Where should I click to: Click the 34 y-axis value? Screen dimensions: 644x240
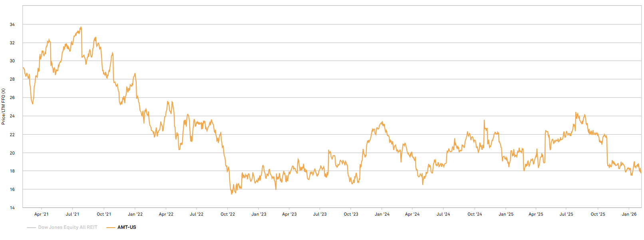click(12, 25)
